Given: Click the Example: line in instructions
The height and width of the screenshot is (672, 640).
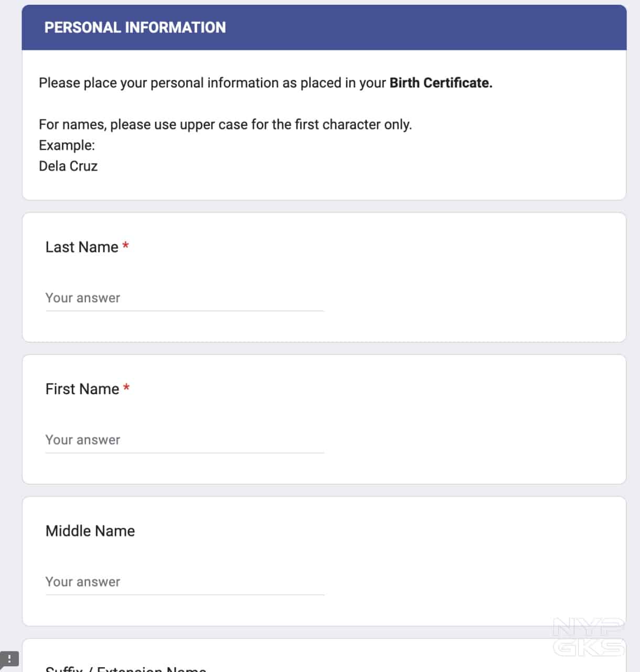Looking at the screenshot, I should pos(67,145).
